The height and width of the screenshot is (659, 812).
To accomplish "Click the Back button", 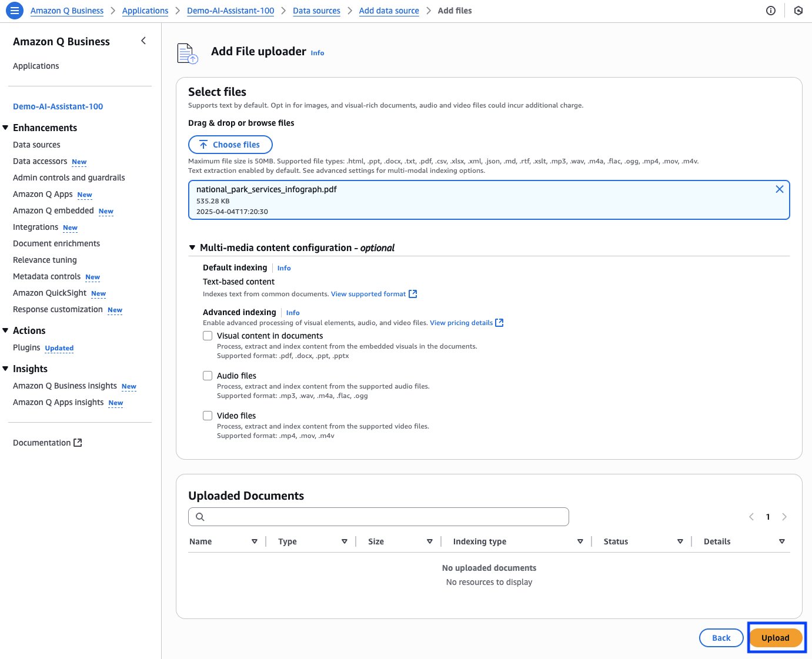I will tap(721, 638).
